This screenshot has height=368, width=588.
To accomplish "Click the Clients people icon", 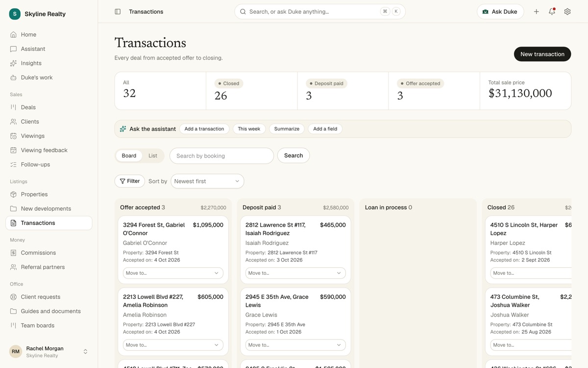I will [13, 122].
